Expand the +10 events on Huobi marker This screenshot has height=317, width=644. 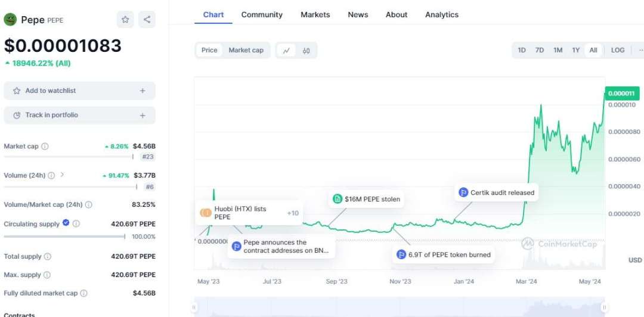click(293, 213)
